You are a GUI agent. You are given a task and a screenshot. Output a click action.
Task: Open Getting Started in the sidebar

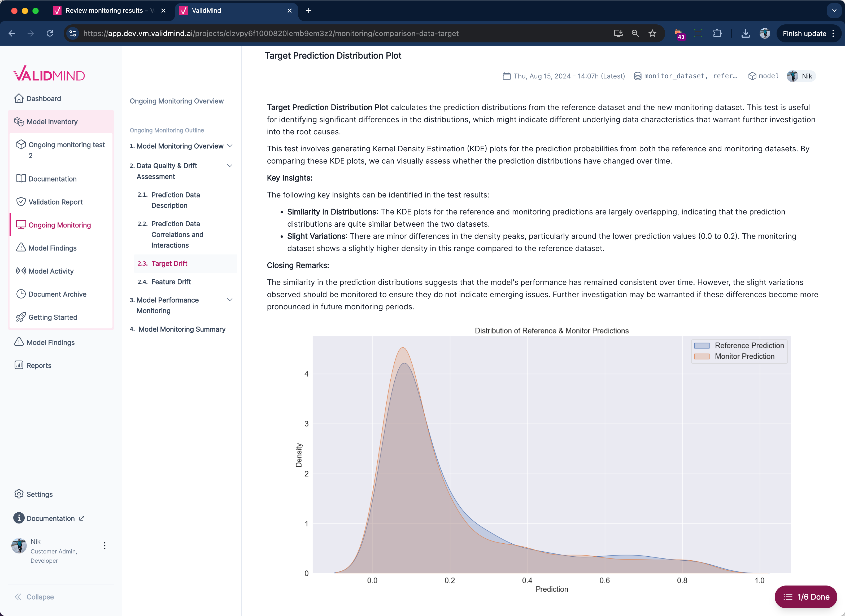coord(53,317)
